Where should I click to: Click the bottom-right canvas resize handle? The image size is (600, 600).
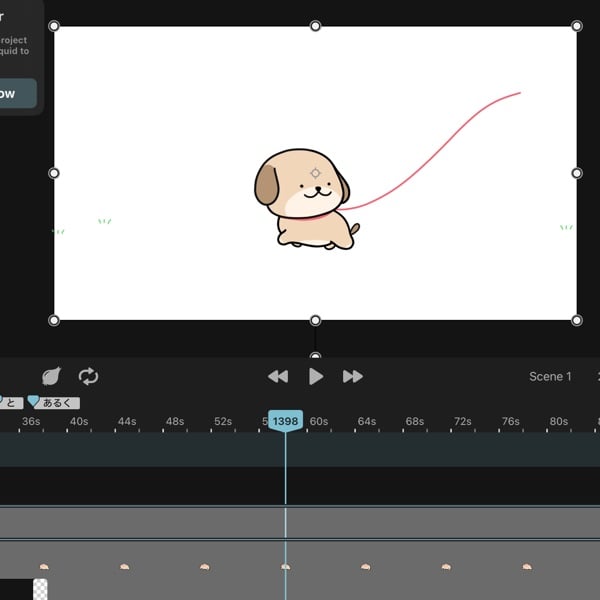pos(577,320)
